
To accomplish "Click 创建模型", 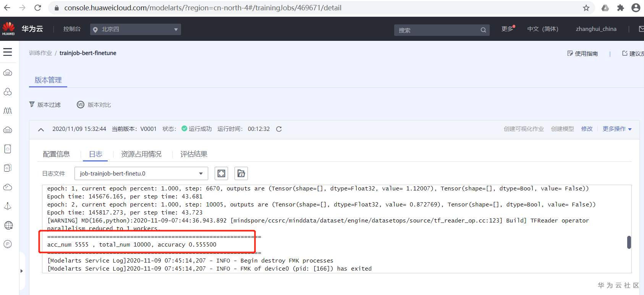I will (562, 129).
